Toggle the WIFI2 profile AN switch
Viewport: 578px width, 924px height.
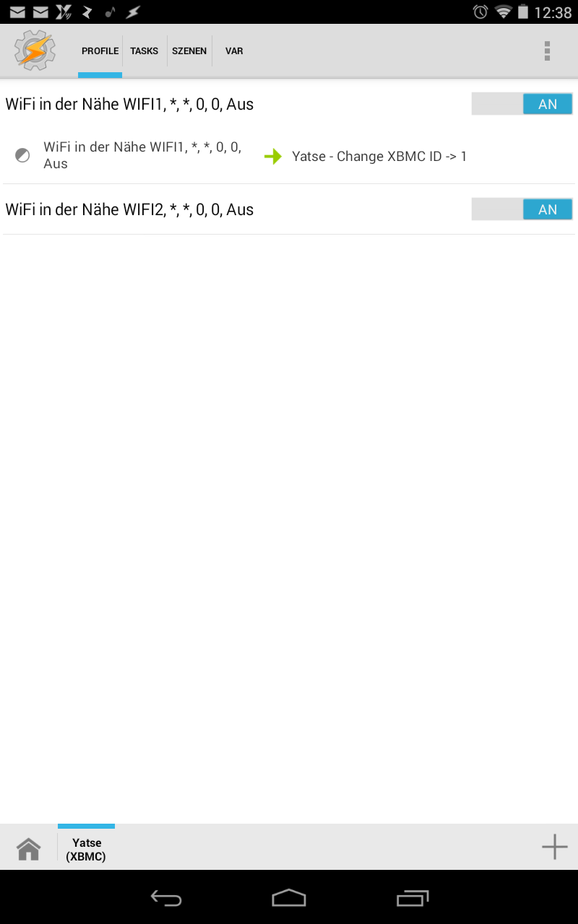[x=522, y=209]
